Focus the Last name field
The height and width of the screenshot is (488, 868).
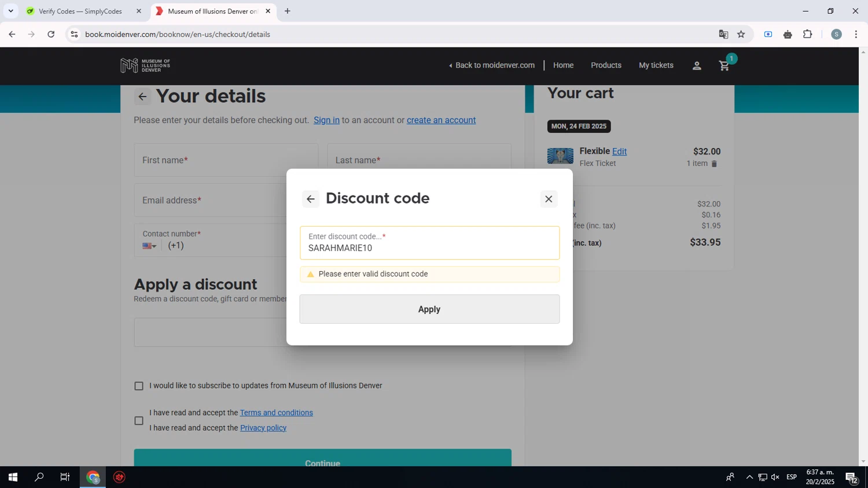[x=419, y=160]
